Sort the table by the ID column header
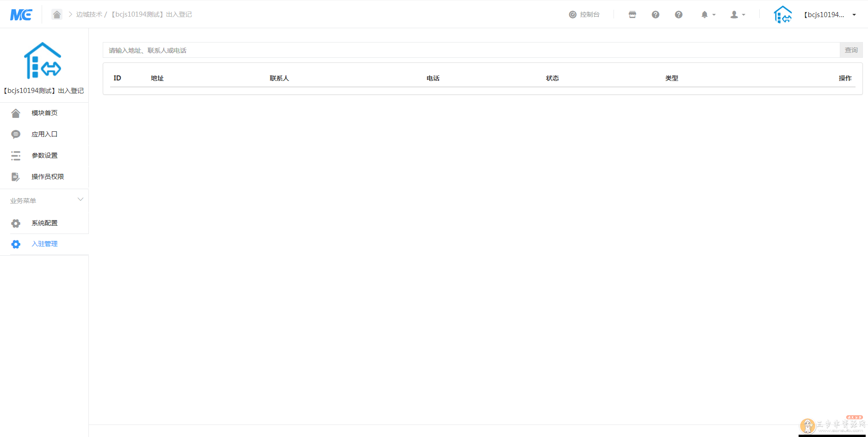 point(117,78)
